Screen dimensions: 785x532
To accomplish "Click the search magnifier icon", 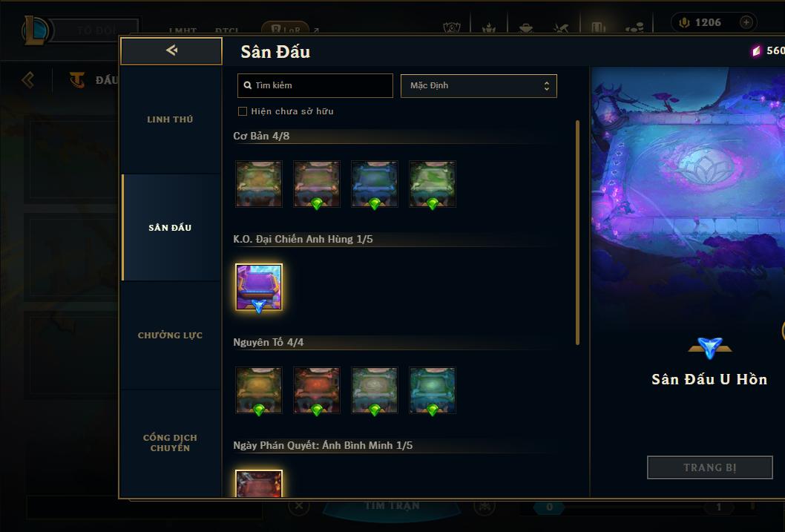I will pyautogui.click(x=247, y=85).
